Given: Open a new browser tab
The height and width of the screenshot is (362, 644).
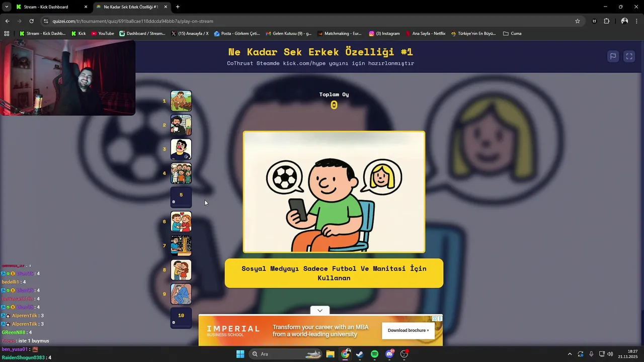Looking at the screenshot, I should tap(178, 7).
